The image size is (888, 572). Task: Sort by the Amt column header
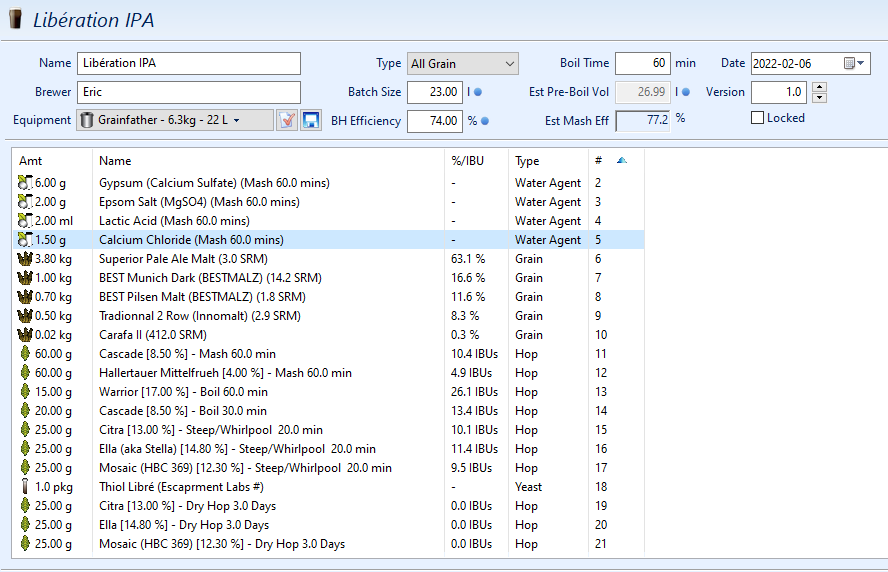click(31, 161)
